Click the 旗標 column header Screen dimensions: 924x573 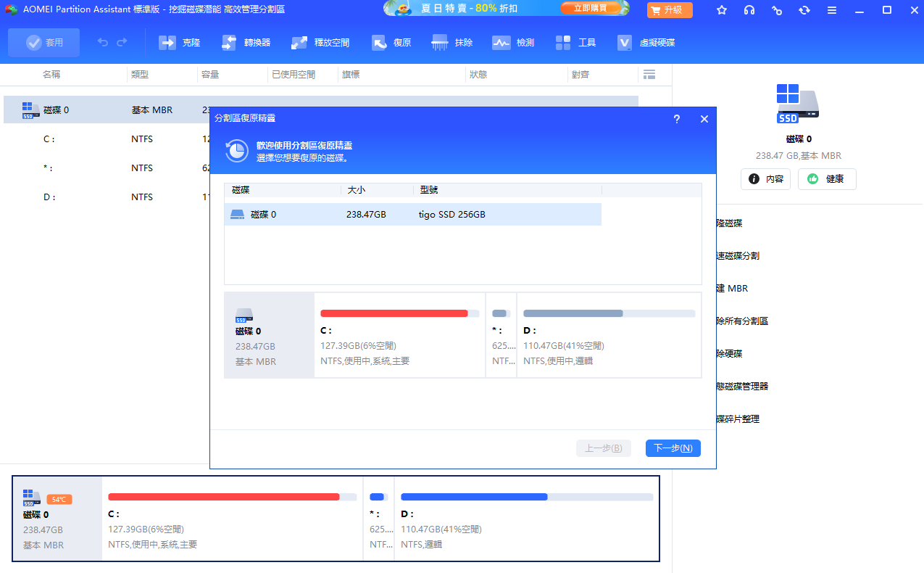pos(351,74)
